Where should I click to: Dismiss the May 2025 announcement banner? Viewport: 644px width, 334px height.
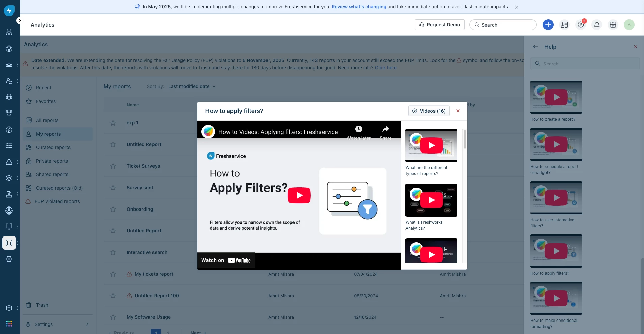click(516, 7)
